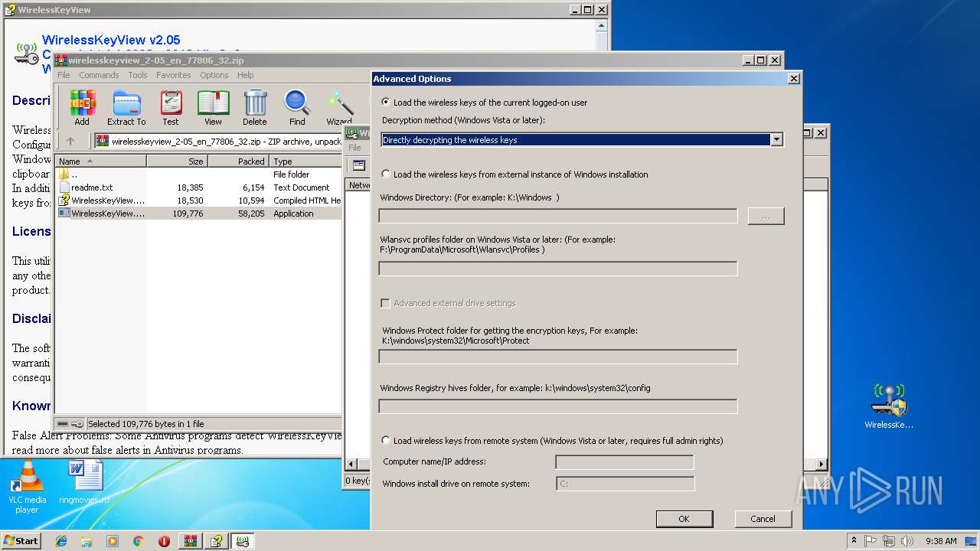
Task: Click OK in Advanced Options
Action: pos(684,519)
